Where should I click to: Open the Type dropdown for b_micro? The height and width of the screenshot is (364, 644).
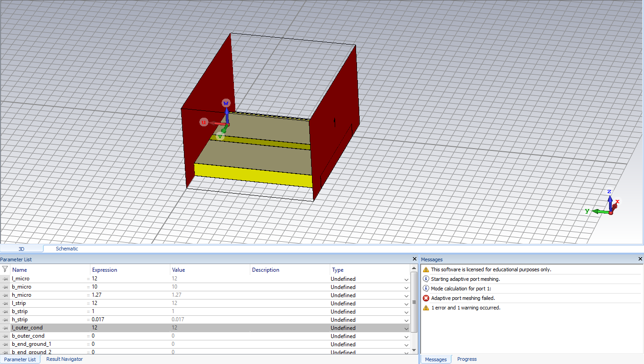[x=406, y=287]
